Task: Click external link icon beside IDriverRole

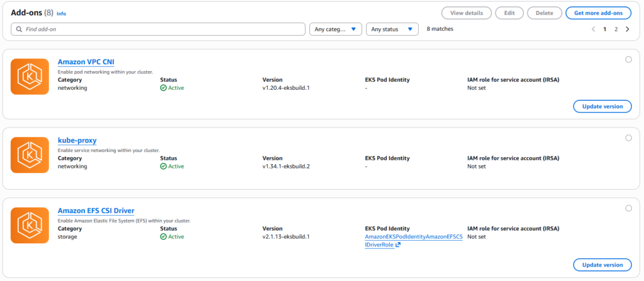Action: (398, 245)
